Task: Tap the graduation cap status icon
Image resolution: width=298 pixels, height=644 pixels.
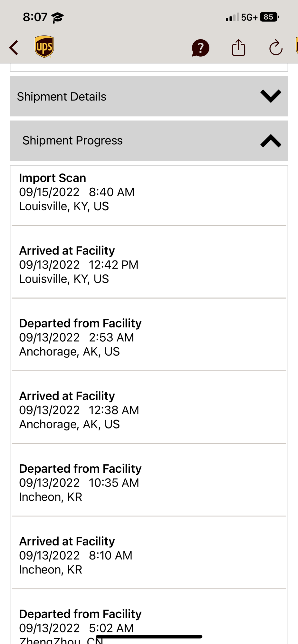Action: [x=58, y=17]
